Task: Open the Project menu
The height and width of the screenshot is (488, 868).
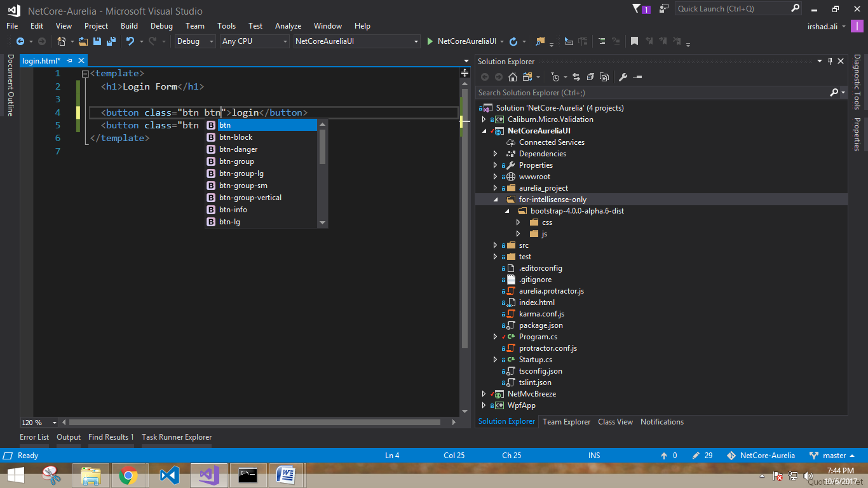Action: tap(96, 26)
